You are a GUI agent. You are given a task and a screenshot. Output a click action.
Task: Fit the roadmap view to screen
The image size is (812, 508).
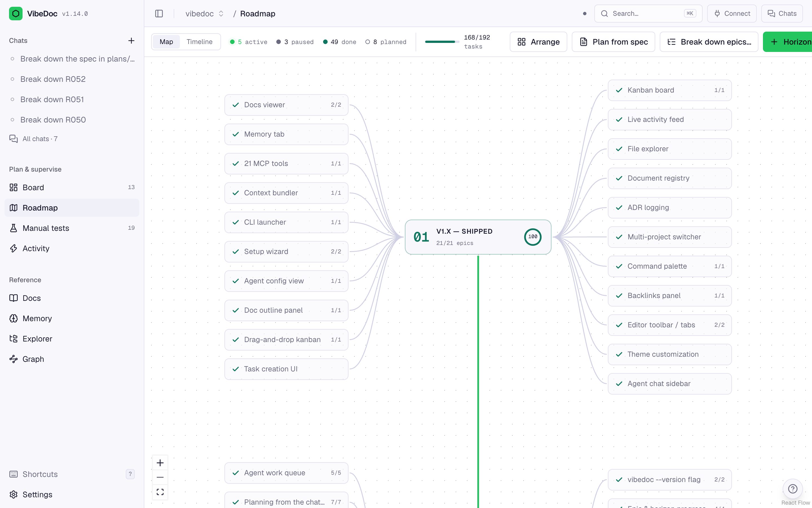tap(160, 492)
